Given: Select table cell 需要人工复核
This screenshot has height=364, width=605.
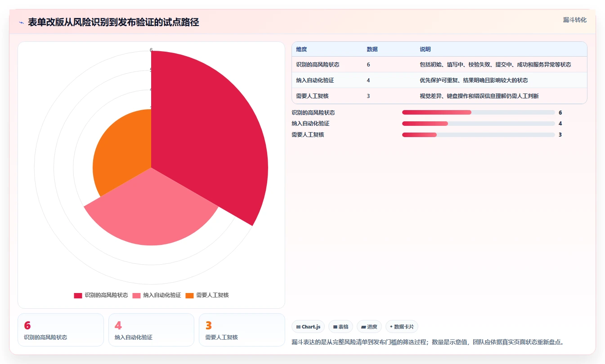Looking at the screenshot, I should tap(312, 96).
